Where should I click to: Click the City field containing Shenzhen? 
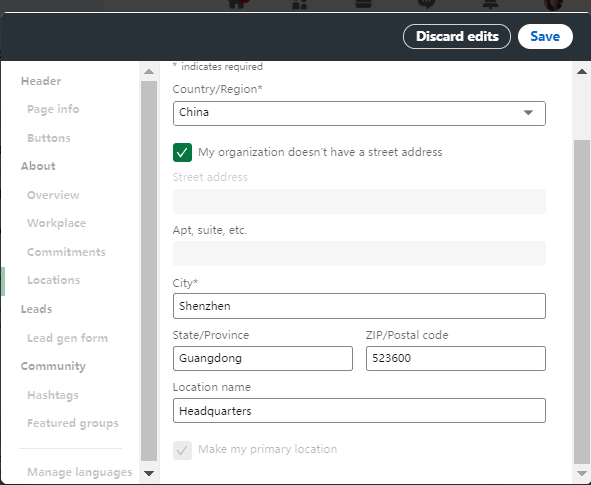coord(359,306)
